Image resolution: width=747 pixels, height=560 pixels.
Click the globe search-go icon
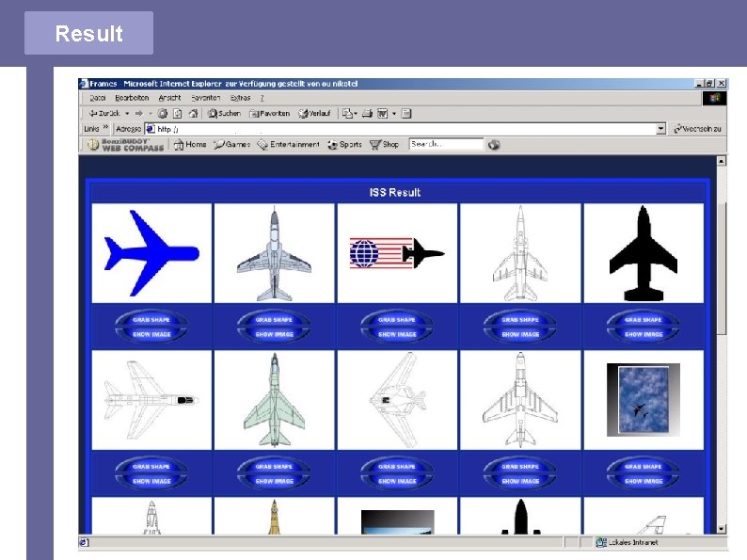click(x=494, y=145)
